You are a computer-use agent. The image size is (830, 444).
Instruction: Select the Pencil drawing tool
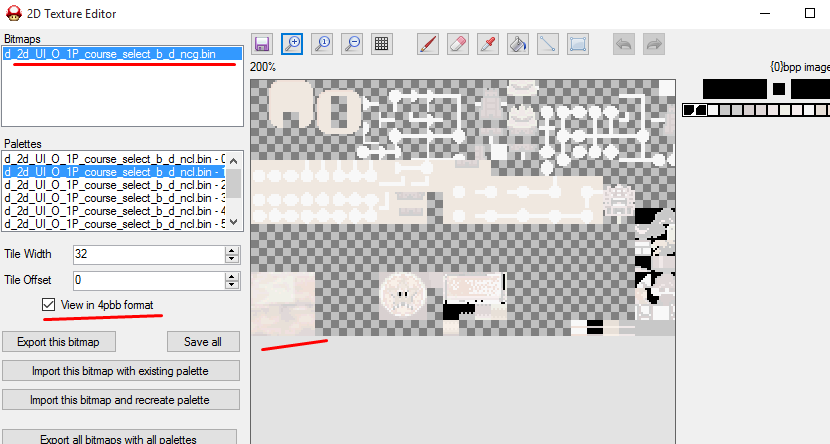coord(428,44)
